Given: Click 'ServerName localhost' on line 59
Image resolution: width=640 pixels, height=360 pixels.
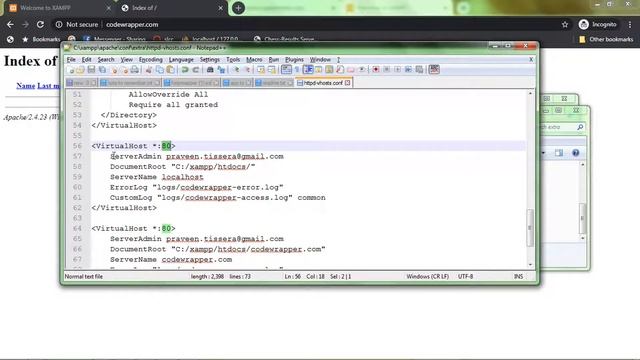Looking at the screenshot, I should click(x=156, y=177).
